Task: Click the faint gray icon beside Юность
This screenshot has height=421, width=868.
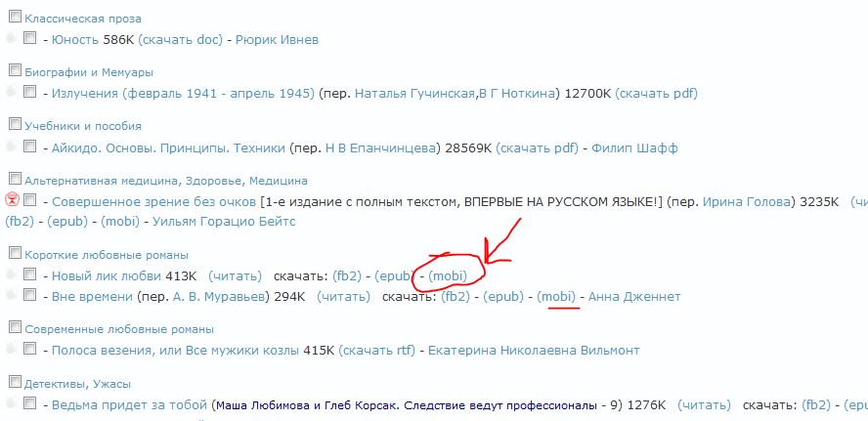Action: pos(12,39)
